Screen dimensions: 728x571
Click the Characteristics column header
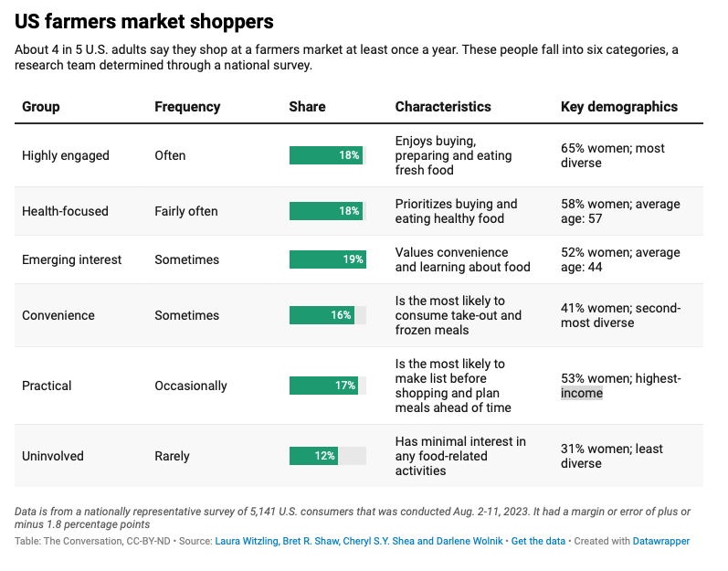pos(443,107)
